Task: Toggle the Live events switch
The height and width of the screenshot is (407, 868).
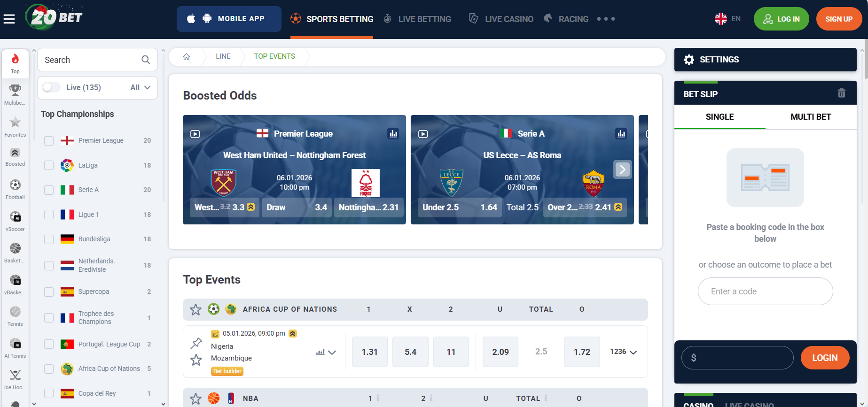Action: click(x=51, y=87)
